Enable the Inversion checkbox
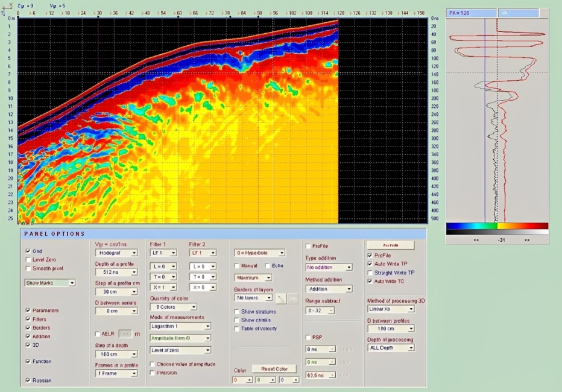 pyautogui.click(x=153, y=373)
